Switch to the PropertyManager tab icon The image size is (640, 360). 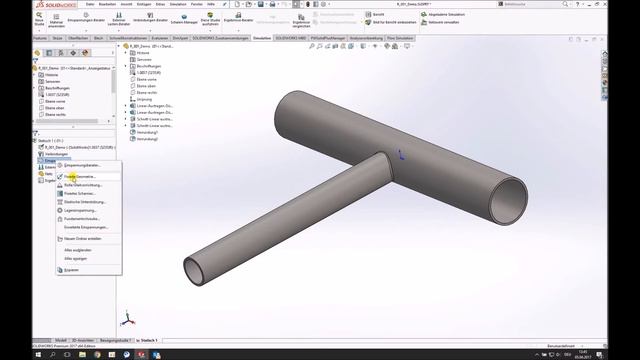pos(49,53)
